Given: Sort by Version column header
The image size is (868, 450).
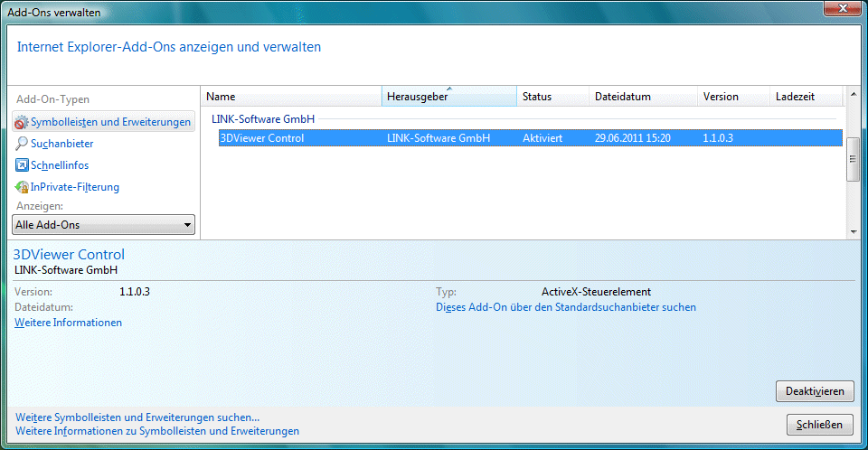Looking at the screenshot, I should 732,97.
